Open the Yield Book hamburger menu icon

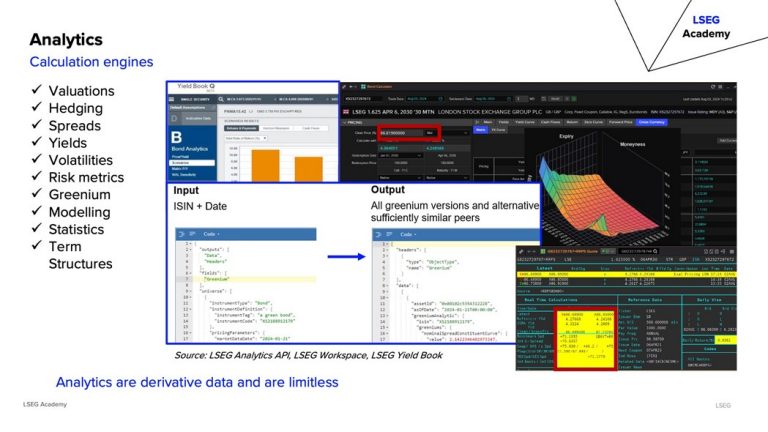coord(171,99)
